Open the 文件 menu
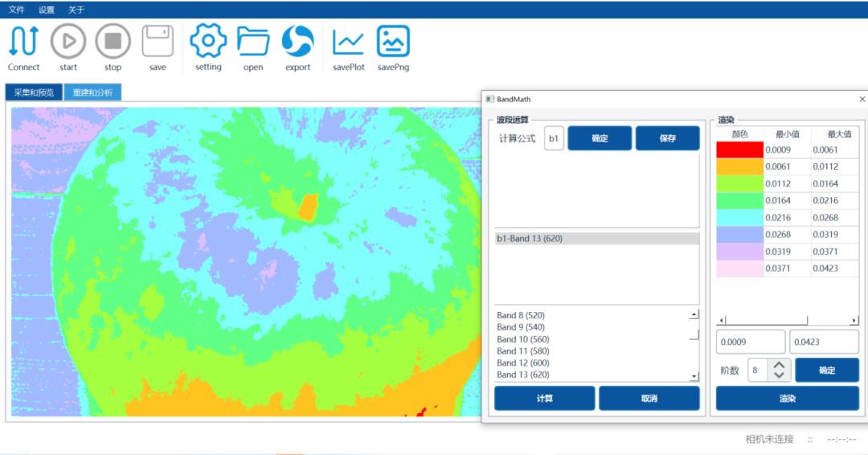 (17, 10)
